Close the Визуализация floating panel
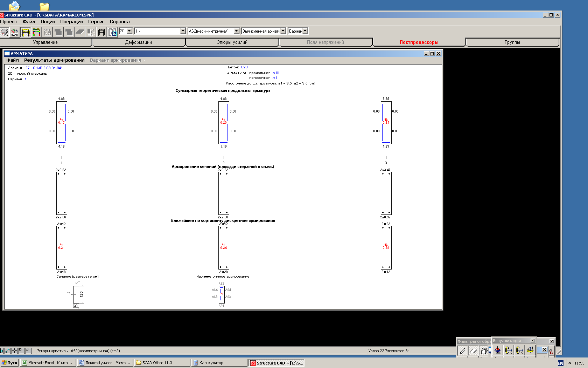Image resolution: width=588 pixels, height=368 pixels. coord(533,341)
